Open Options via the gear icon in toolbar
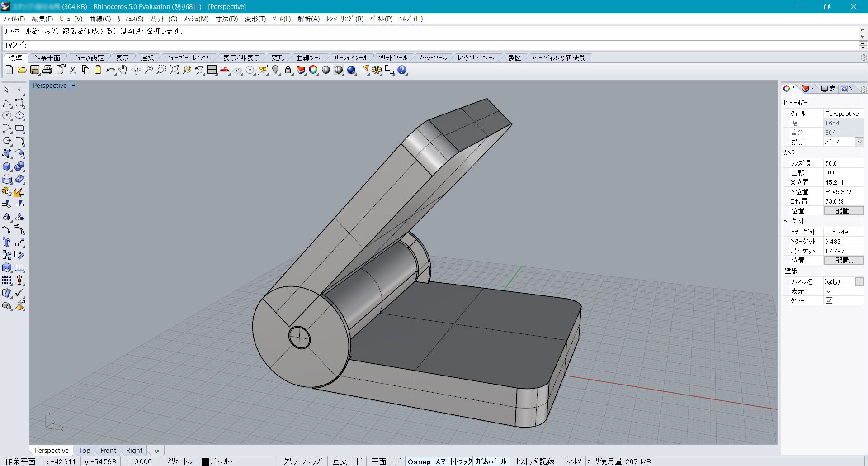This screenshot has width=868, height=466. (x=377, y=70)
